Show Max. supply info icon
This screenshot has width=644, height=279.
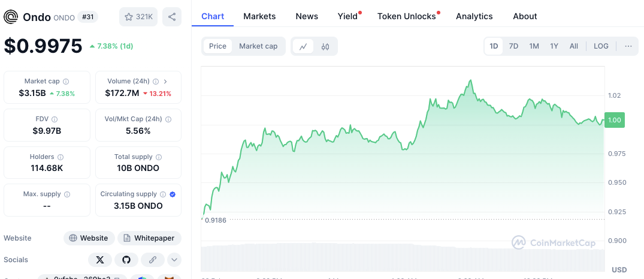coord(67,194)
